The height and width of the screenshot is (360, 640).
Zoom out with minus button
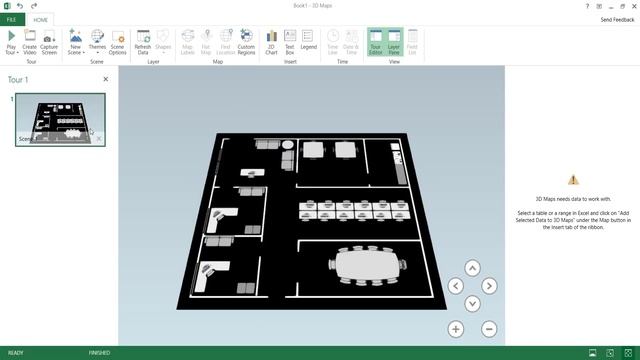coord(489,329)
